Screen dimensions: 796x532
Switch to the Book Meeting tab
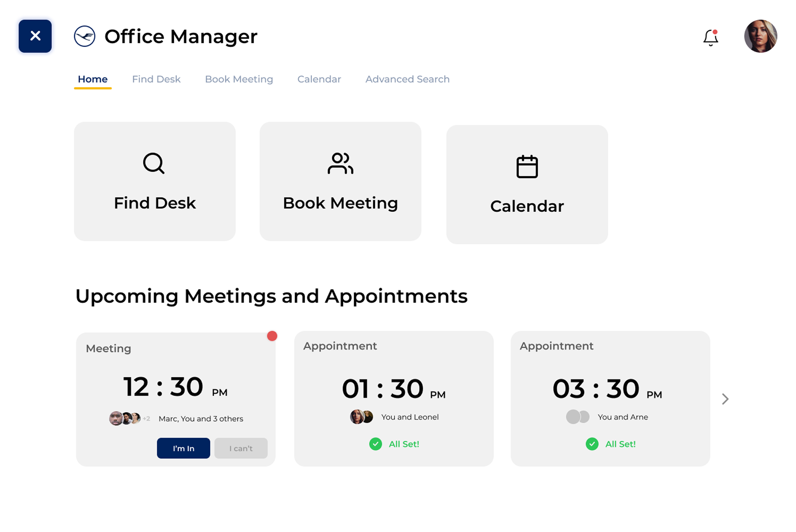click(239, 79)
